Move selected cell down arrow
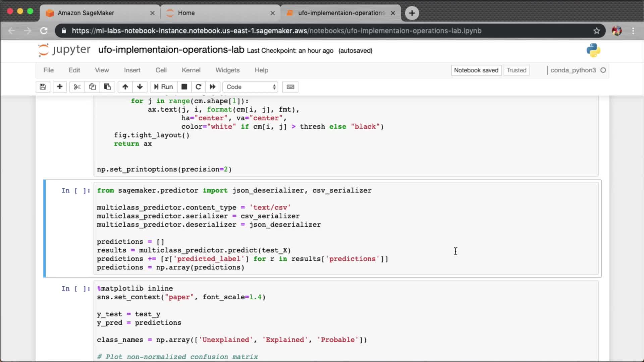 pyautogui.click(x=140, y=87)
